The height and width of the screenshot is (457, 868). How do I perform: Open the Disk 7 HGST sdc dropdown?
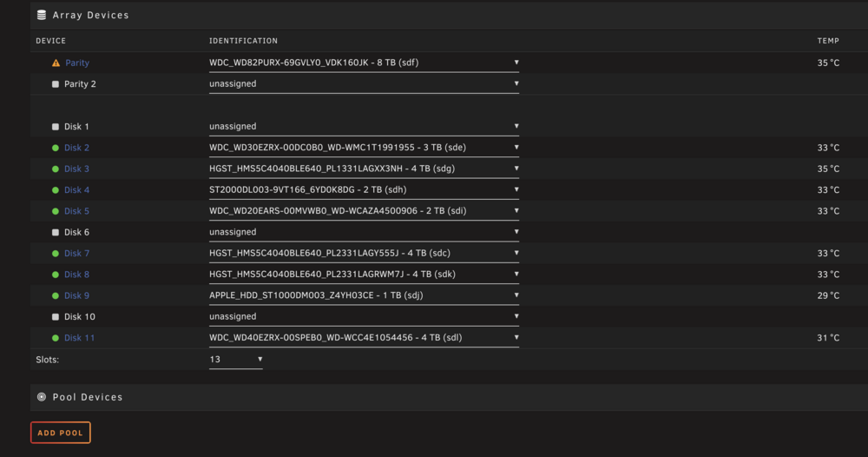[x=364, y=253]
